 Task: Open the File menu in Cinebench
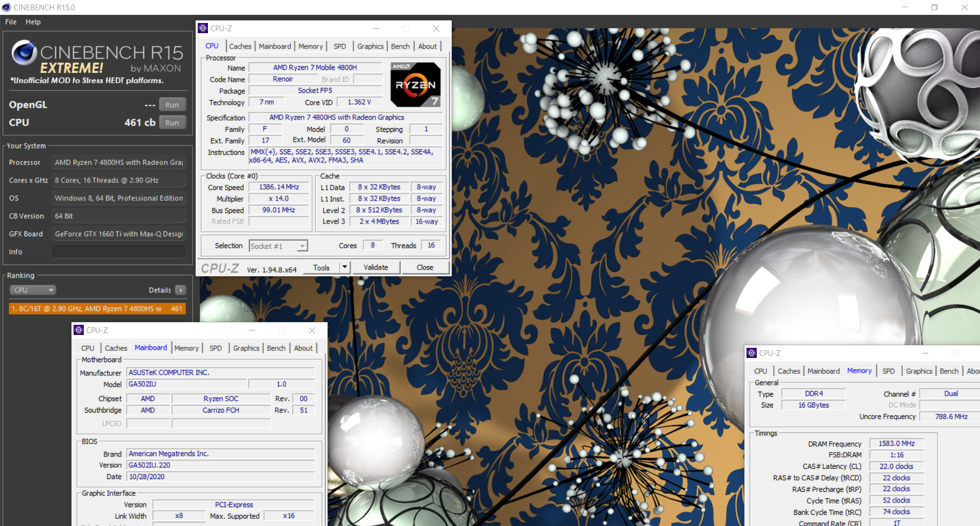(11, 22)
